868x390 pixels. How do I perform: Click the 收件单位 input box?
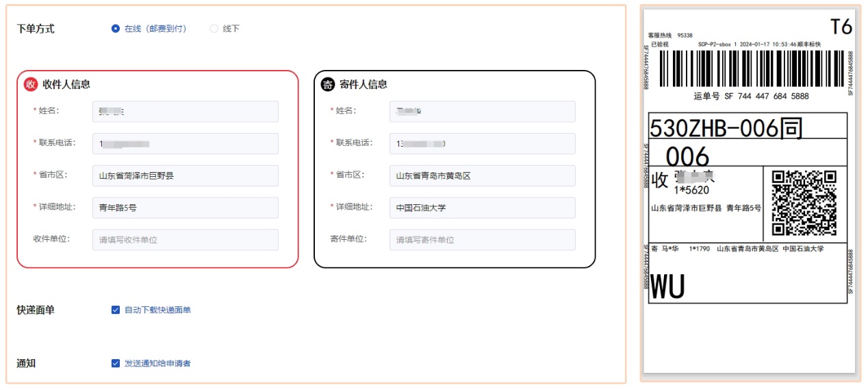point(185,240)
